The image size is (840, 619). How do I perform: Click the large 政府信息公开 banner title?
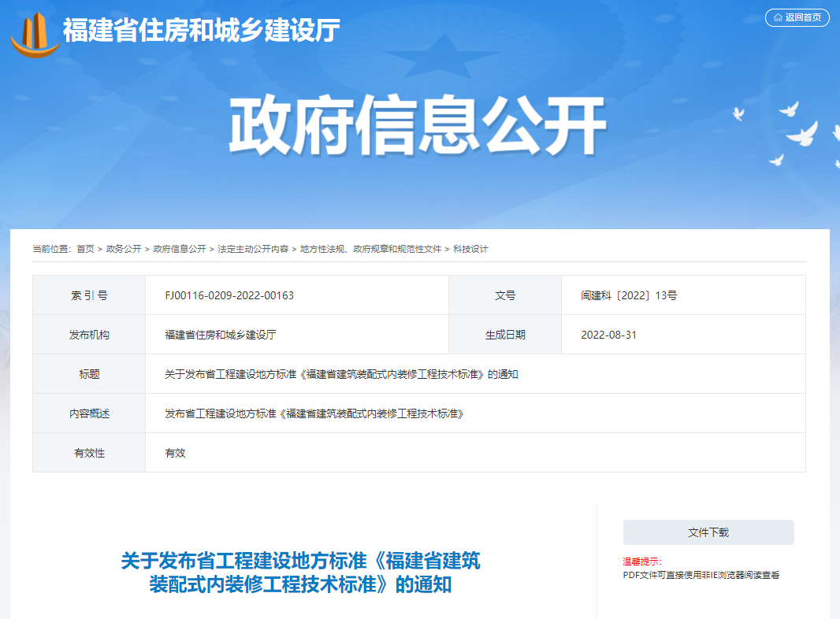[417, 128]
